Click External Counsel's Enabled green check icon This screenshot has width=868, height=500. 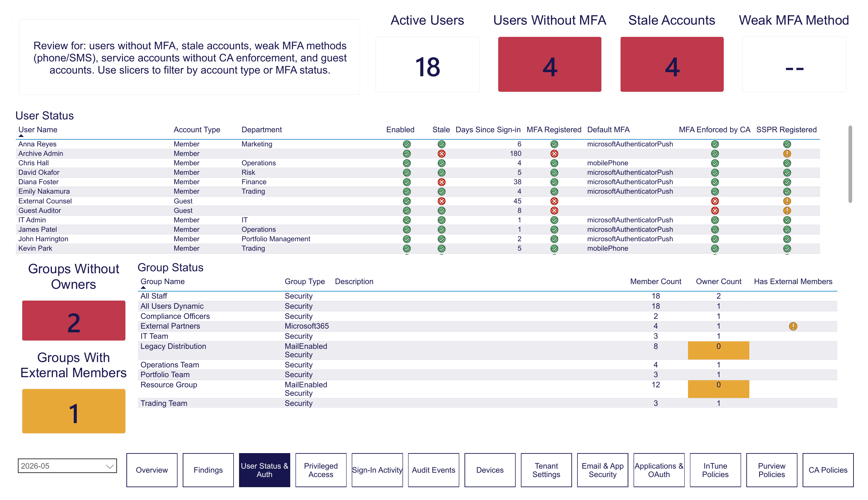tap(407, 201)
